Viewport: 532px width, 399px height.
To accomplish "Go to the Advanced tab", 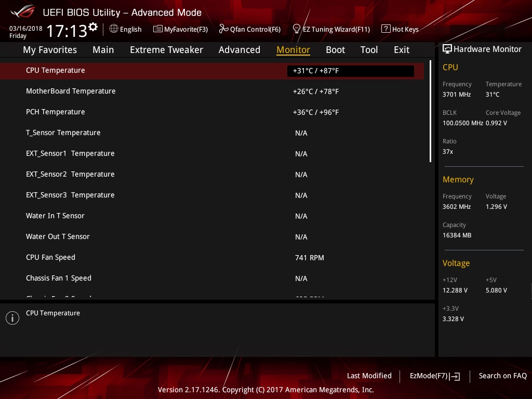I will click(x=239, y=50).
